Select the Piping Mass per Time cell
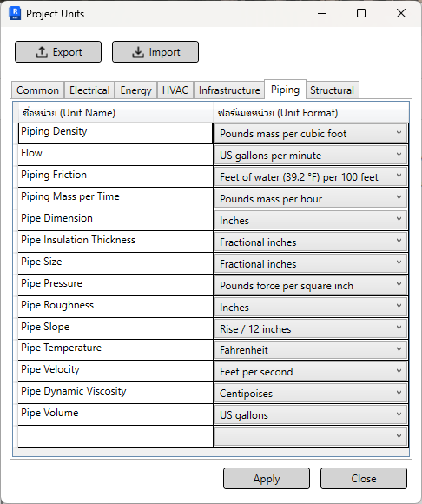The image size is (422, 504). coord(115,198)
